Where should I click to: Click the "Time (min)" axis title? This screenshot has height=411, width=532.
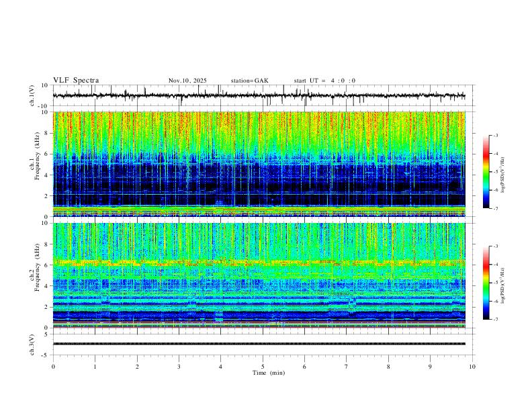[269, 373]
